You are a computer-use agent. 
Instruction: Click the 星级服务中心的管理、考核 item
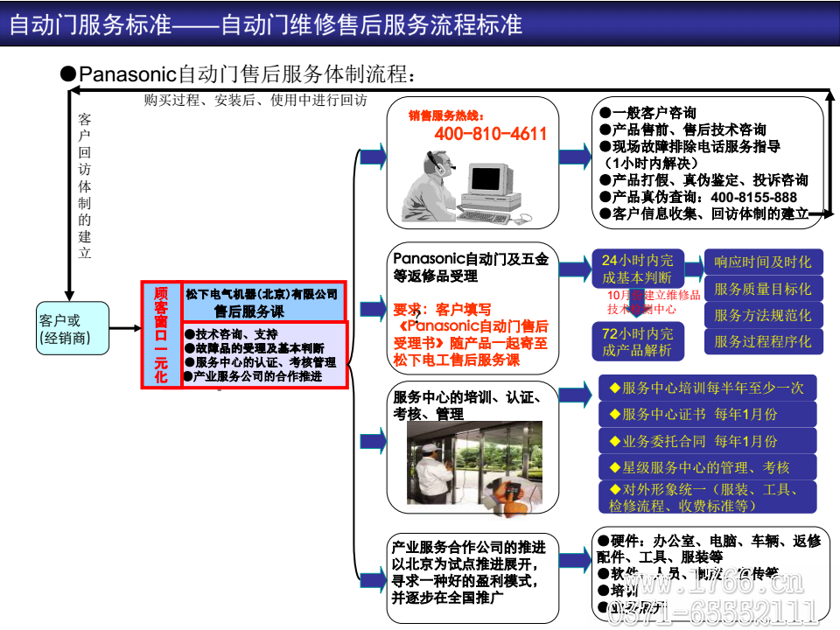[707, 466]
